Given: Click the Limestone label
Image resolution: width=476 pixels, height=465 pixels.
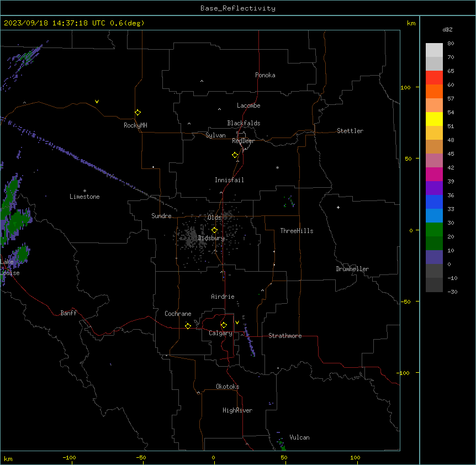Looking at the screenshot, I should [84, 197].
